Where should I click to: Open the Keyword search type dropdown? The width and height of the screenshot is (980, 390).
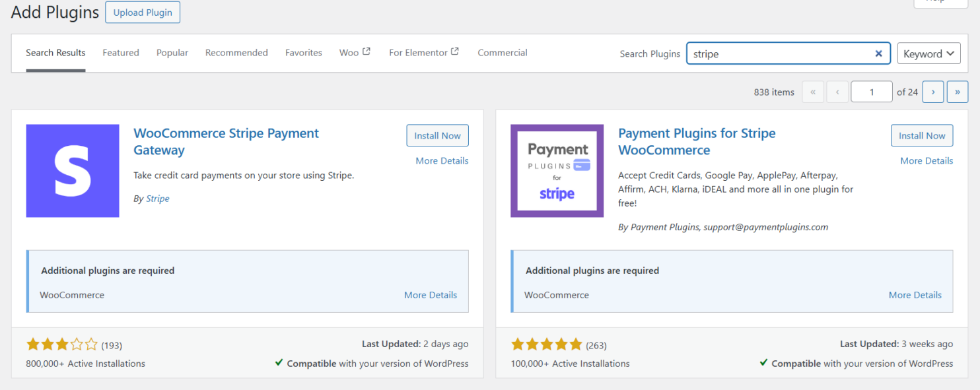tap(928, 53)
